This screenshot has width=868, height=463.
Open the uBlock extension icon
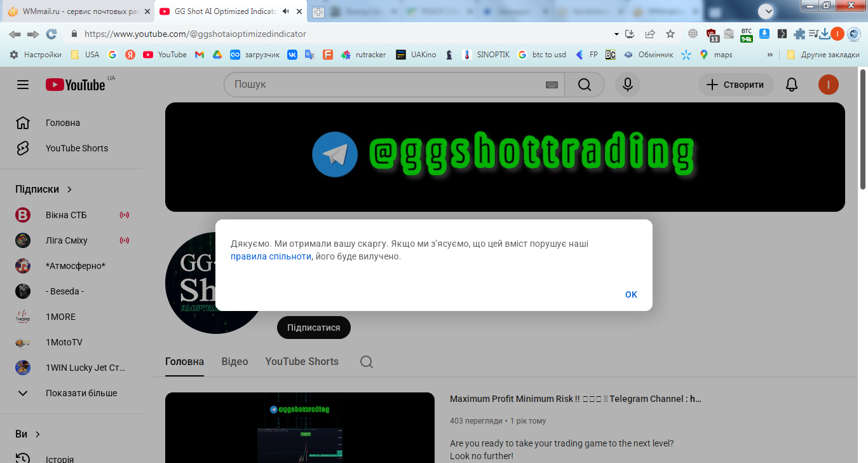click(712, 35)
